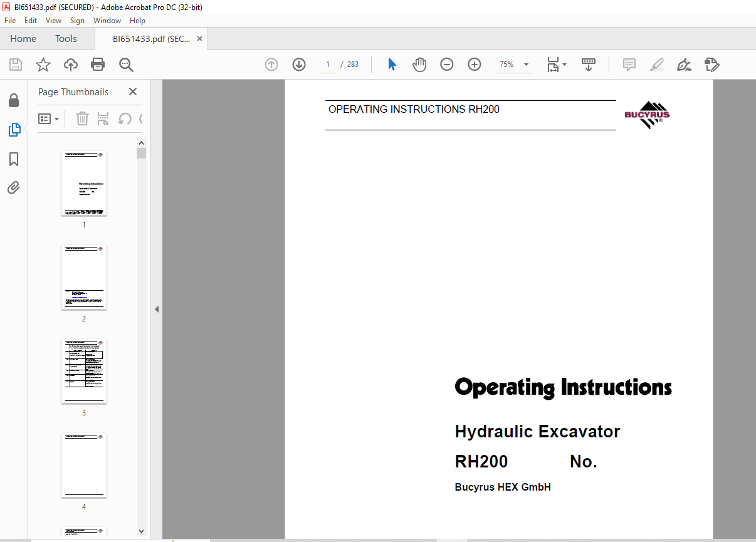Close the BI651433.pdf tab
This screenshot has height=542, width=756.
[199, 39]
